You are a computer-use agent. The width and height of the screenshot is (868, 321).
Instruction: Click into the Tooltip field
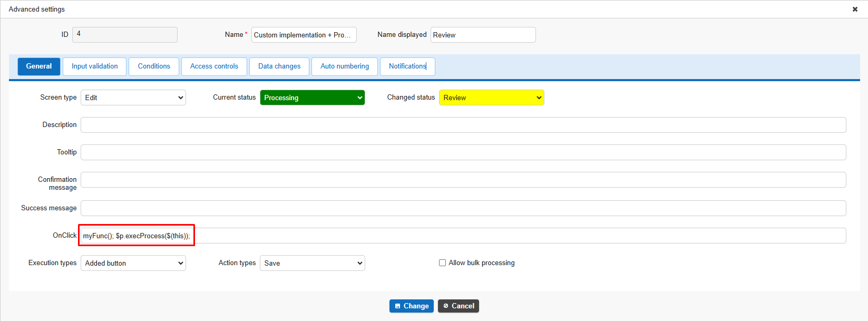463,152
